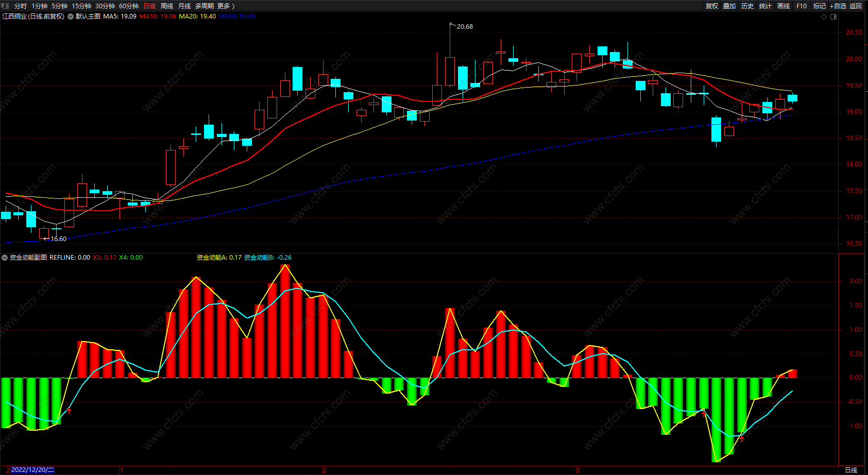
Task: Open the F10 company info button
Action: click(802, 6)
